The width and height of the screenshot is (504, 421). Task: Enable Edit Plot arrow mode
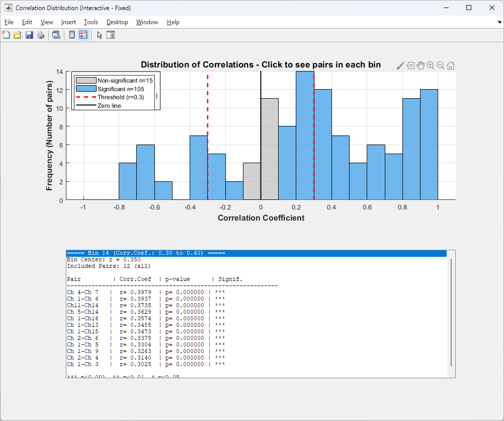[100, 35]
